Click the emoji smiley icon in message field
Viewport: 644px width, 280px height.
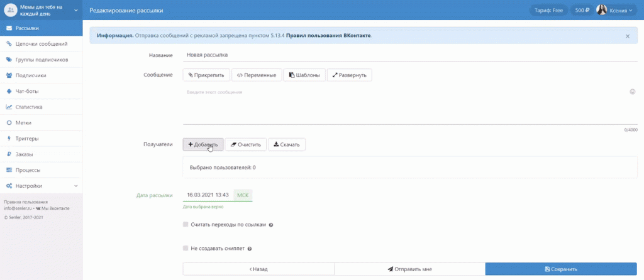(632, 92)
